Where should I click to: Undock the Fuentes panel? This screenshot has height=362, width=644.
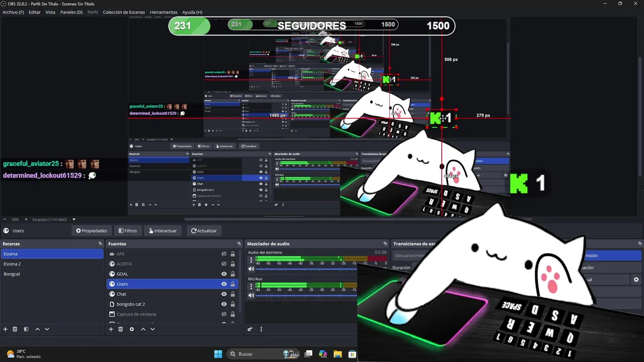point(239,244)
